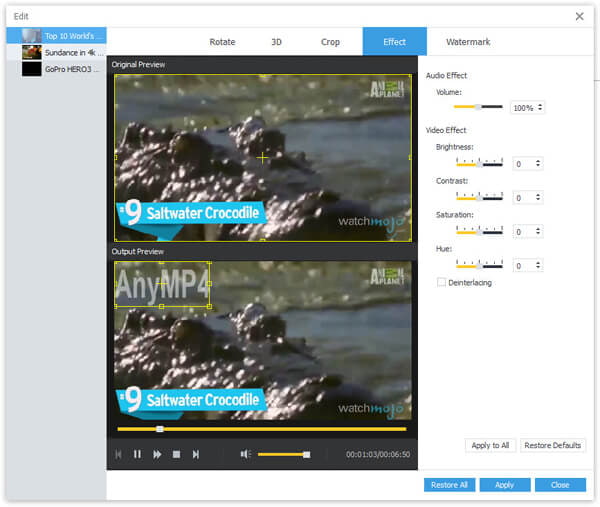The height and width of the screenshot is (507, 600).
Task: Click the blue Apply button
Action: pos(505,485)
